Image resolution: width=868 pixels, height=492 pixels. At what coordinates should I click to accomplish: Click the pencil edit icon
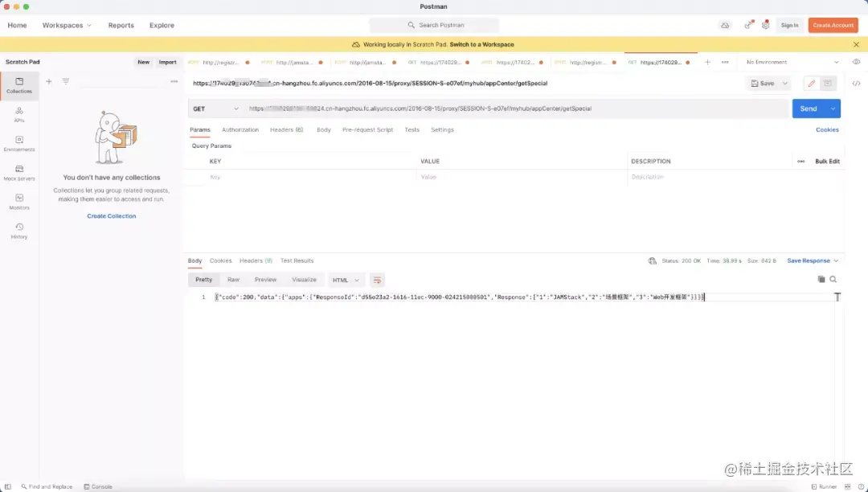point(812,83)
